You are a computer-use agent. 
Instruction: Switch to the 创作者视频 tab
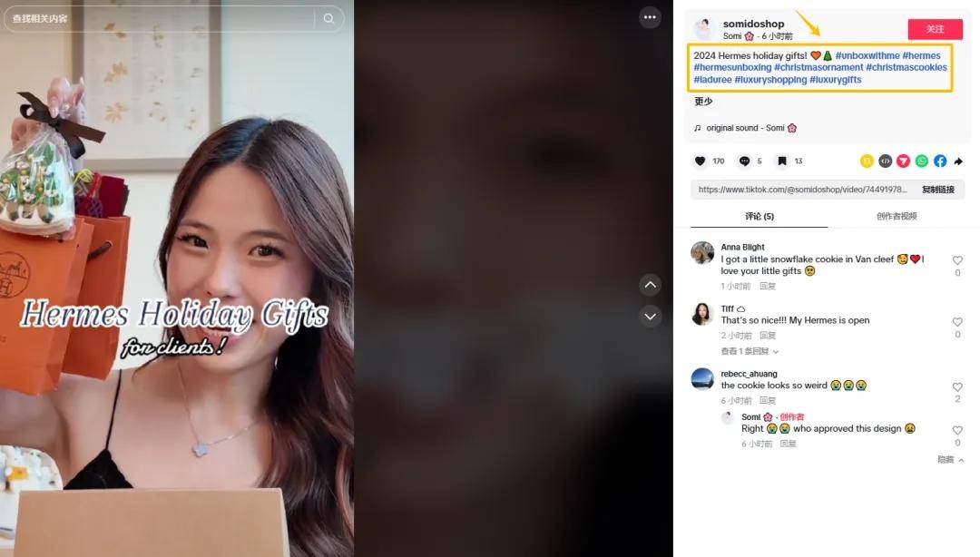point(897,216)
